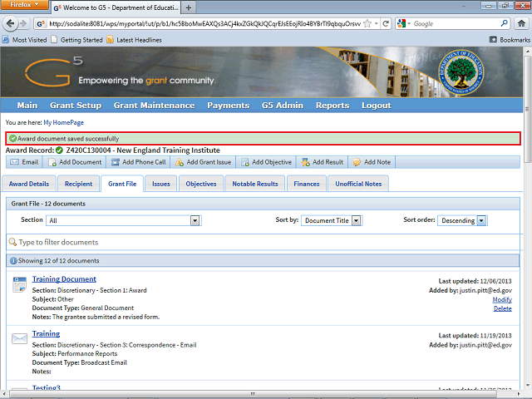Open the Grant Setup menu
The image size is (532, 399).
(x=76, y=106)
